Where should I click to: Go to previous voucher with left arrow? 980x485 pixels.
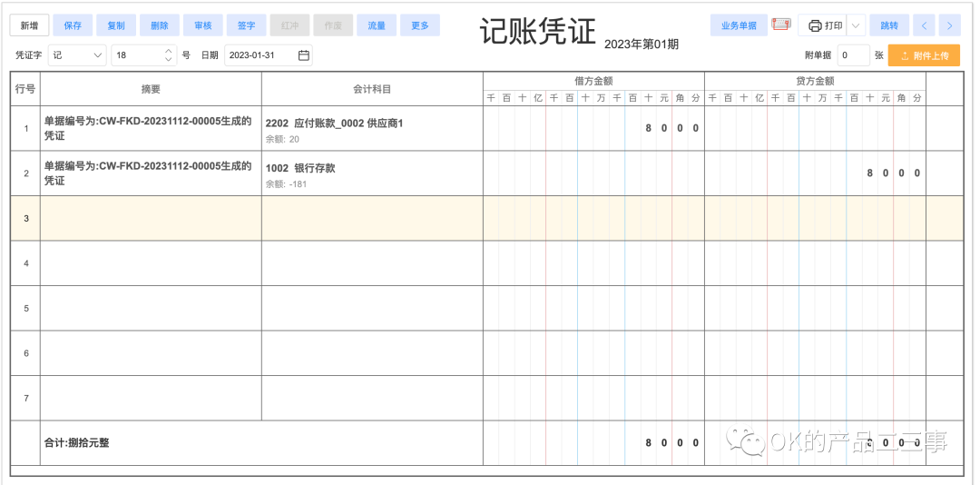pyautogui.click(x=924, y=25)
